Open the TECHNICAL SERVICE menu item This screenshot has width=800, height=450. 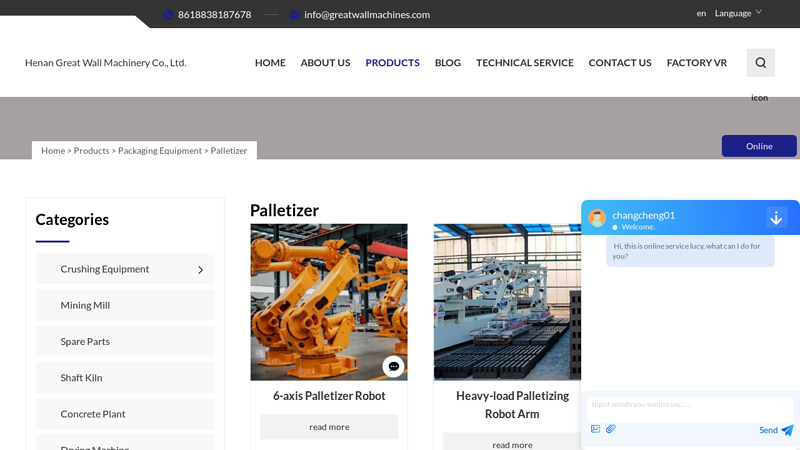pos(524,63)
